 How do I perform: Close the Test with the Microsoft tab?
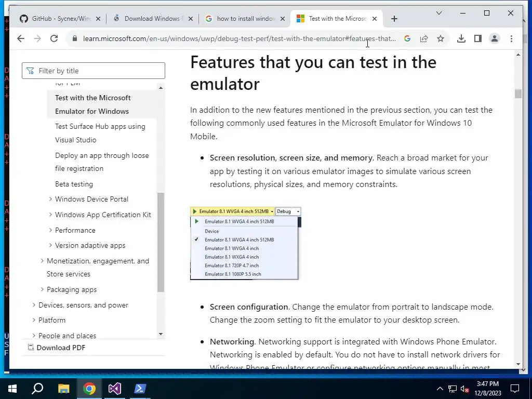pos(374,19)
